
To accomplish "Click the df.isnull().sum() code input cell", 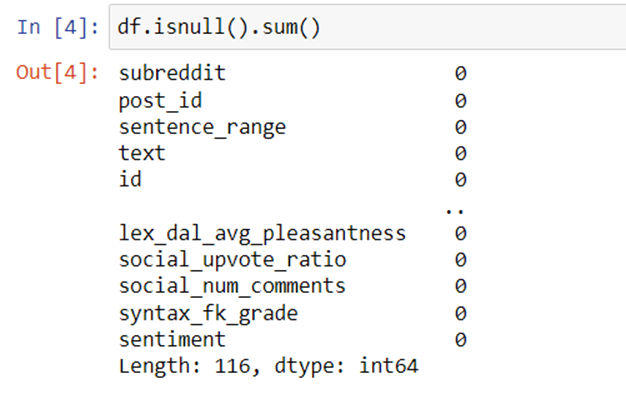I will tap(367, 27).
